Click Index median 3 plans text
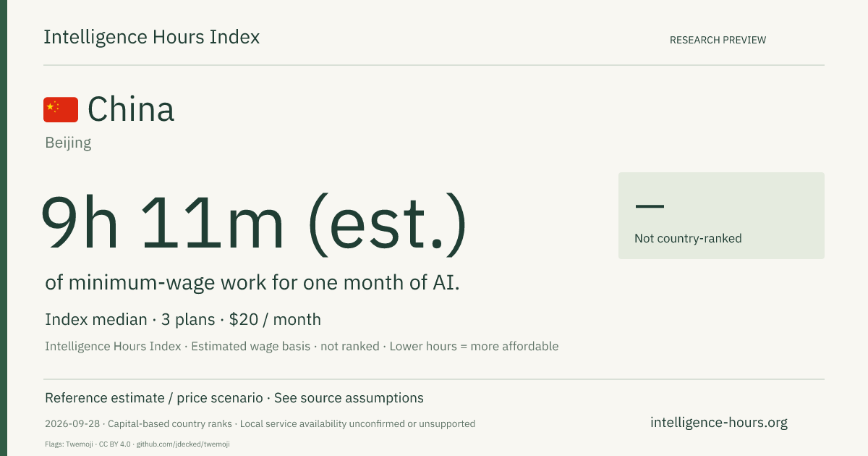 (130, 320)
